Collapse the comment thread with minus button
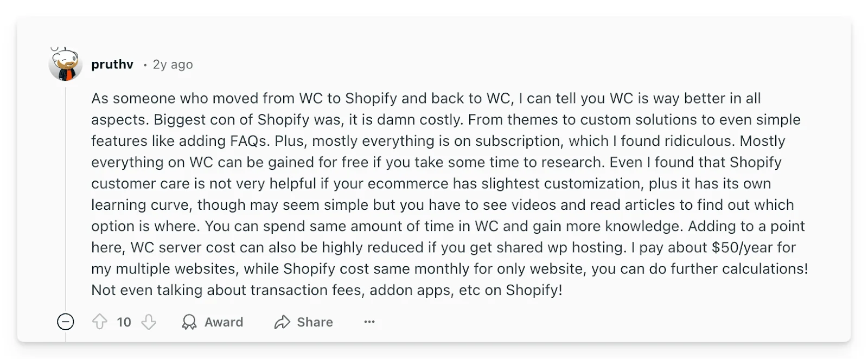 point(66,322)
